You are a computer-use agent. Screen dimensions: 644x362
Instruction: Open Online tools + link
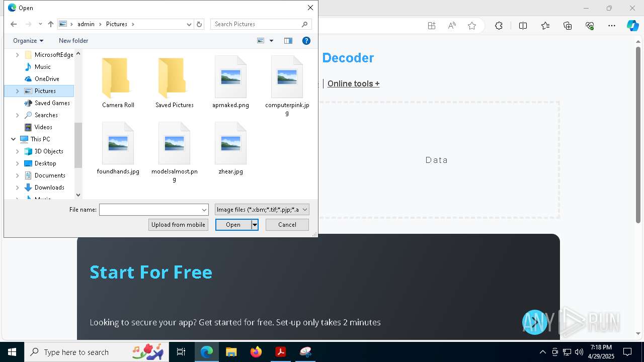(354, 83)
